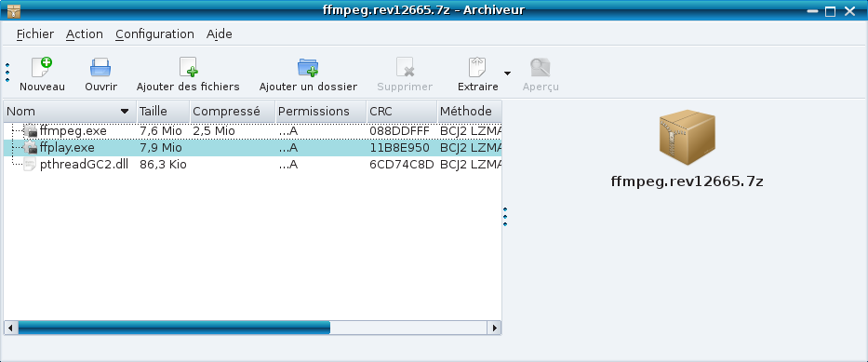Image resolution: width=868 pixels, height=362 pixels.
Task: Click the 2,5 Mio compressed cell
Action: (x=214, y=131)
